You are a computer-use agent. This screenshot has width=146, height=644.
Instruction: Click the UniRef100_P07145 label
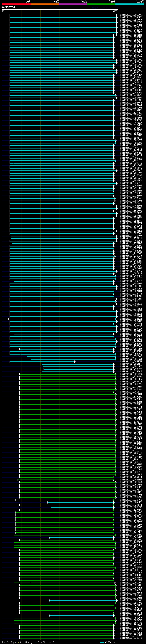pyautogui.click(x=131, y=170)
